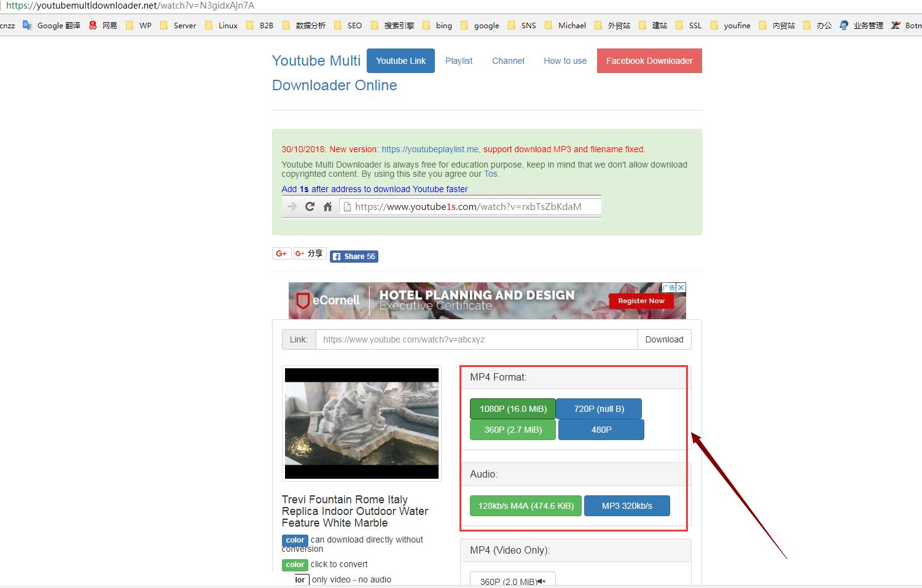Click the Trevi Fountain Rome Italy video title
Viewport: 922px width, 588px height.
(355, 511)
